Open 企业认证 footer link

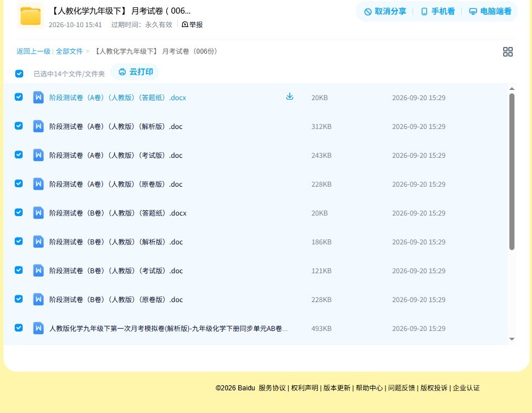(466, 388)
